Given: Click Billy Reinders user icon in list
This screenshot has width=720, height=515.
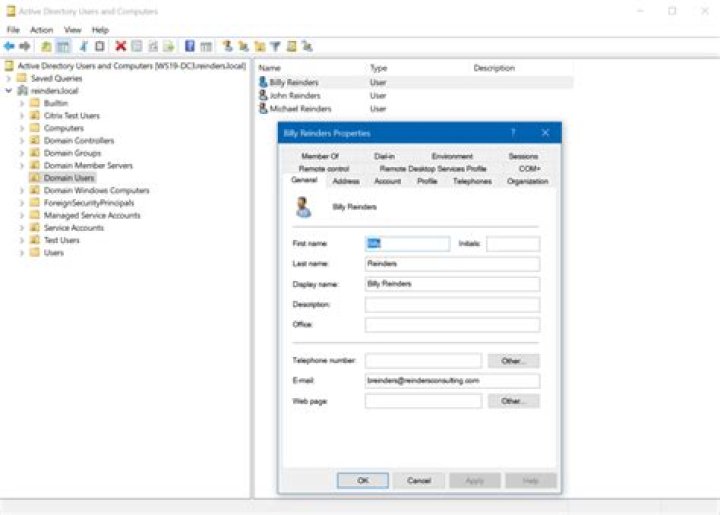Looking at the screenshot, I should click(263, 82).
